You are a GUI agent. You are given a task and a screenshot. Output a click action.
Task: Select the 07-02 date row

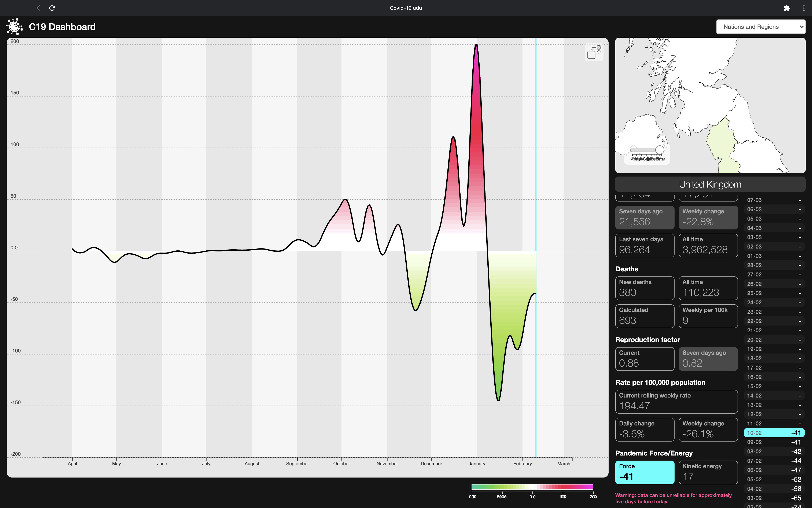click(774, 461)
